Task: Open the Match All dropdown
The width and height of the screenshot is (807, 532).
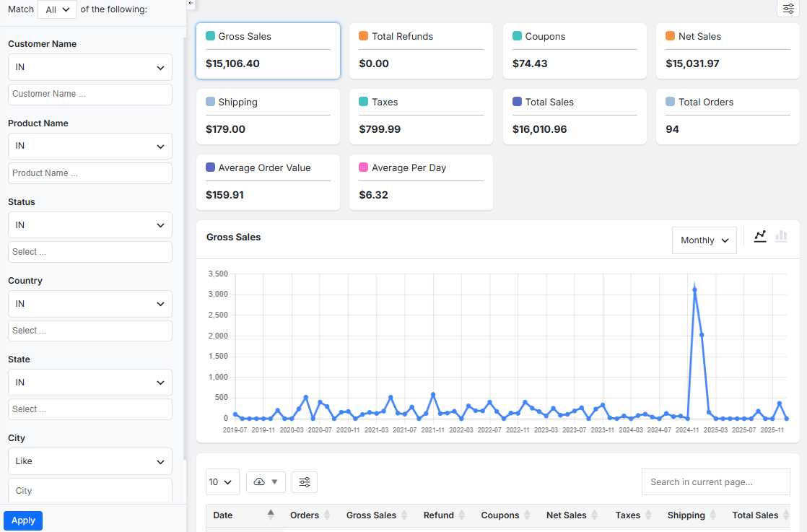Action: (x=57, y=9)
